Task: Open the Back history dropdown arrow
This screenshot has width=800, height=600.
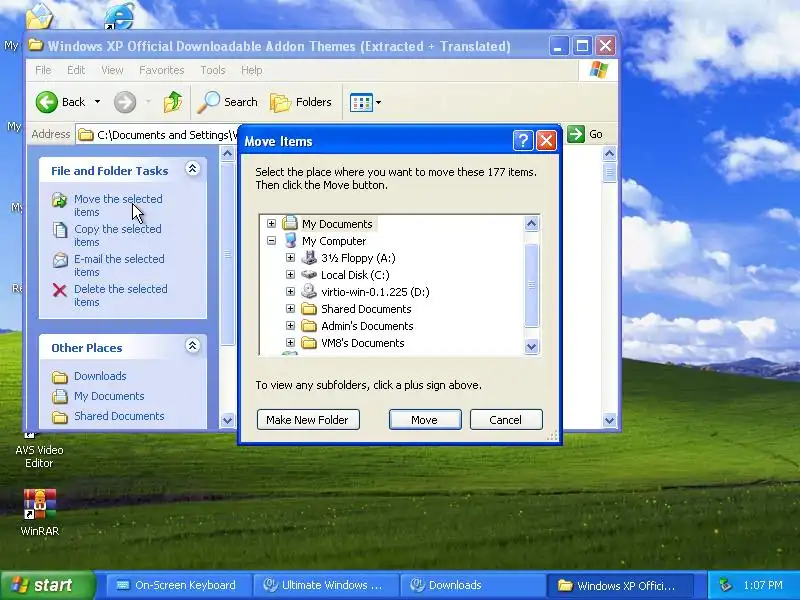Action: [97, 102]
